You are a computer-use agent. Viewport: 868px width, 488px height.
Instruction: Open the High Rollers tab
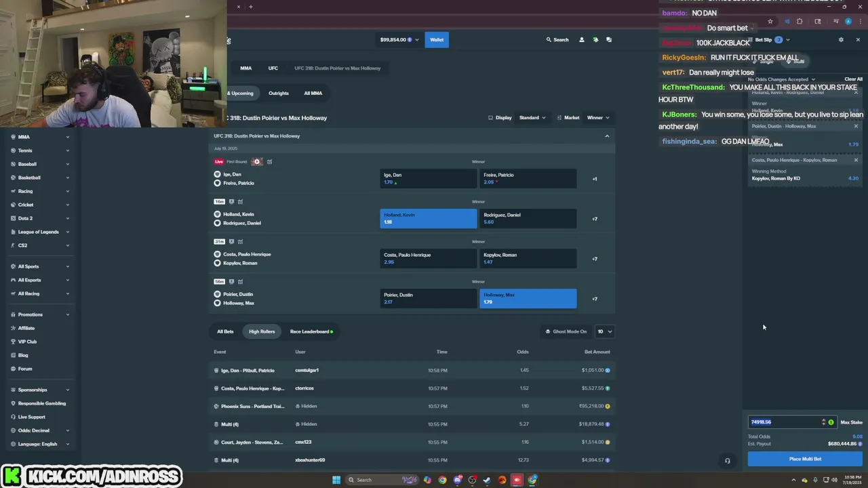(x=262, y=331)
